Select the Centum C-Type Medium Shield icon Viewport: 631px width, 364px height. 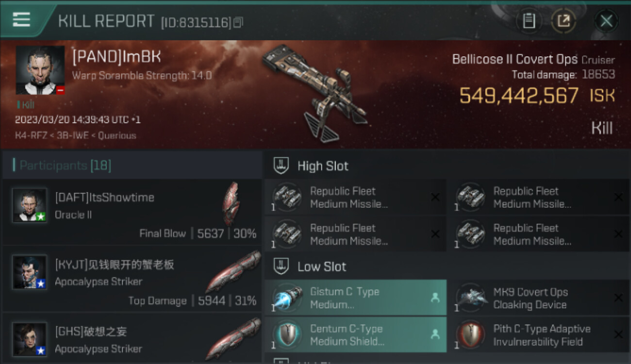click(x=287, y=334)
